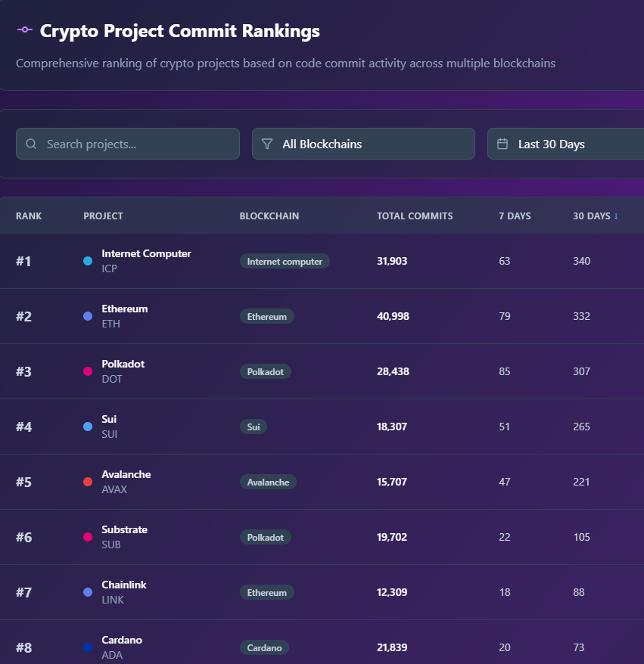
Task: Sort by the 7 Days column header
Action: (x=515, y=216)
